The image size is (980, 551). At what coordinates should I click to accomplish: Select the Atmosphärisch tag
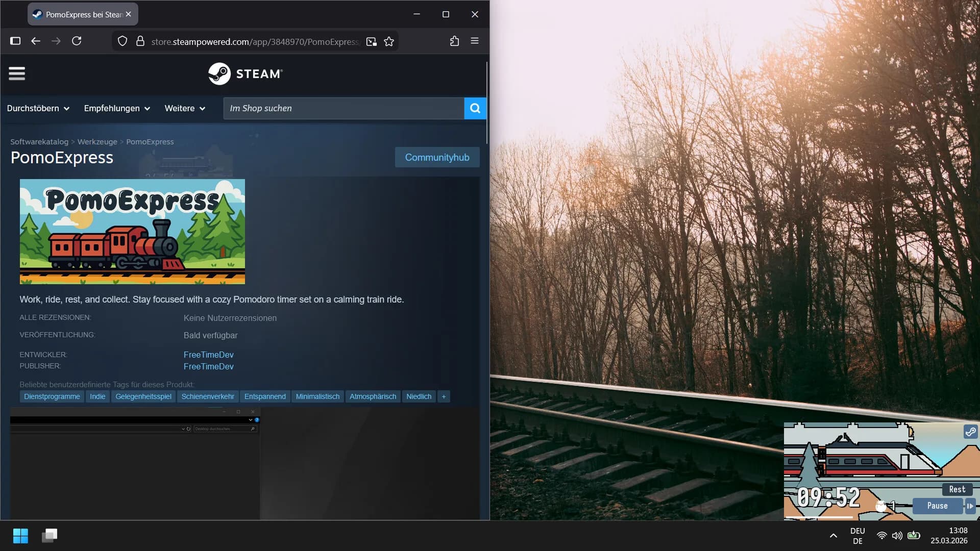point(373,396)
